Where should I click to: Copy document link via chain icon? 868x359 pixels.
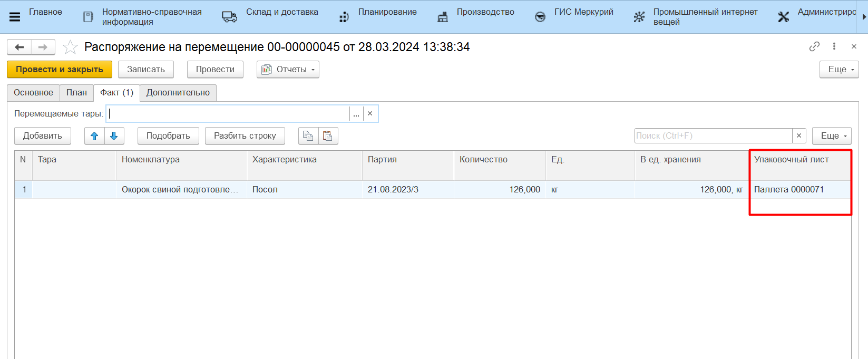click(814, 46)
